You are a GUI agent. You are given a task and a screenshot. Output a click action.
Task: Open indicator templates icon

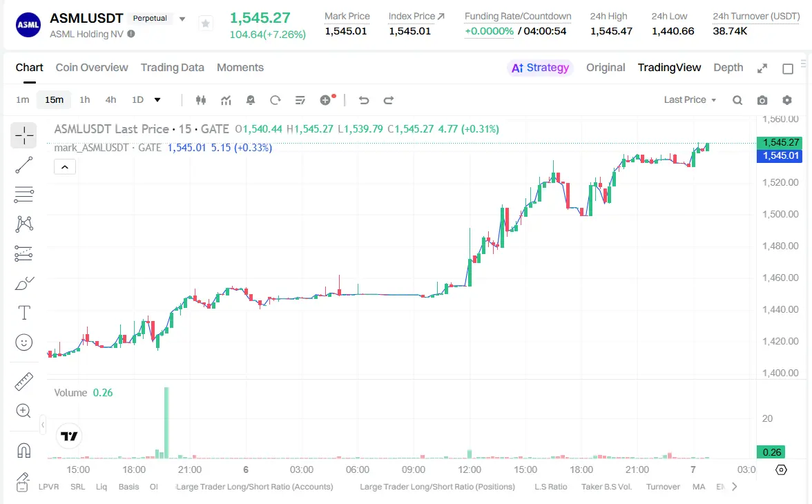tap(300, 100)
